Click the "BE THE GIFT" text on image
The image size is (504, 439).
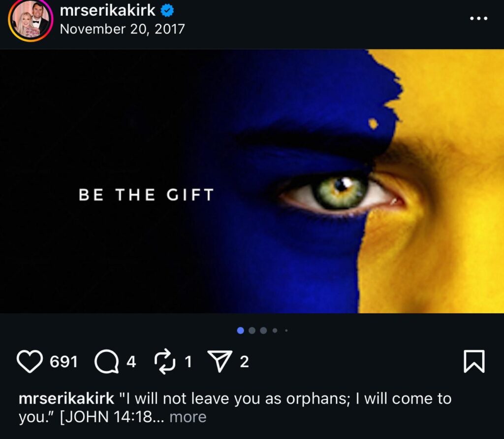point(146,195)
